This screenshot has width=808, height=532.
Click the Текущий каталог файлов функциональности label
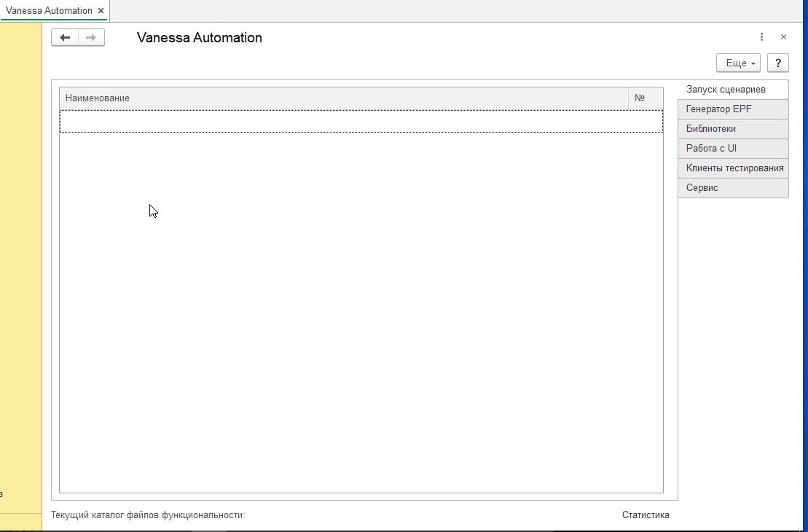click(x=148, y=515)
